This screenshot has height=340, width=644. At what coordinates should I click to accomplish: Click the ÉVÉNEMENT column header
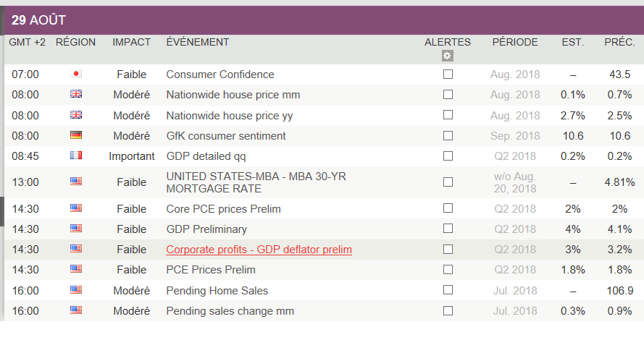[198, 42]
